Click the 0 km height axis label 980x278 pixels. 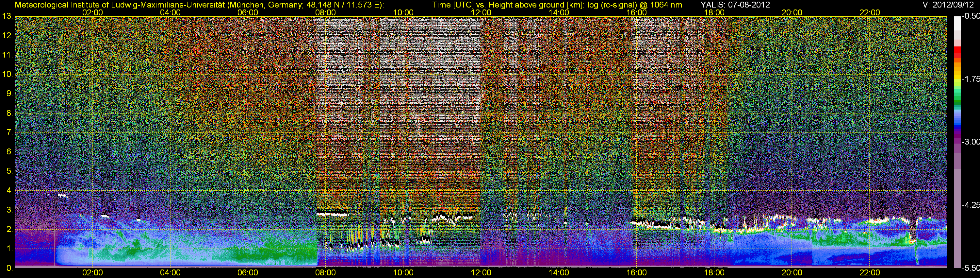pos(9,268)
